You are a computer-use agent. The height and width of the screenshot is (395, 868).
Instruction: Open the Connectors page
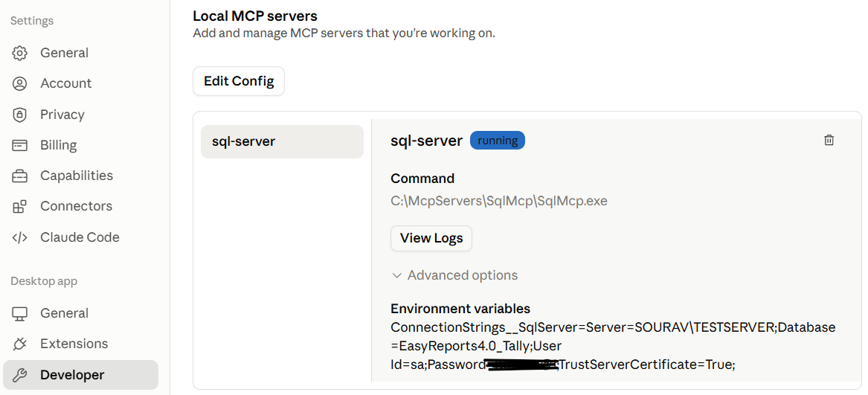81,206
